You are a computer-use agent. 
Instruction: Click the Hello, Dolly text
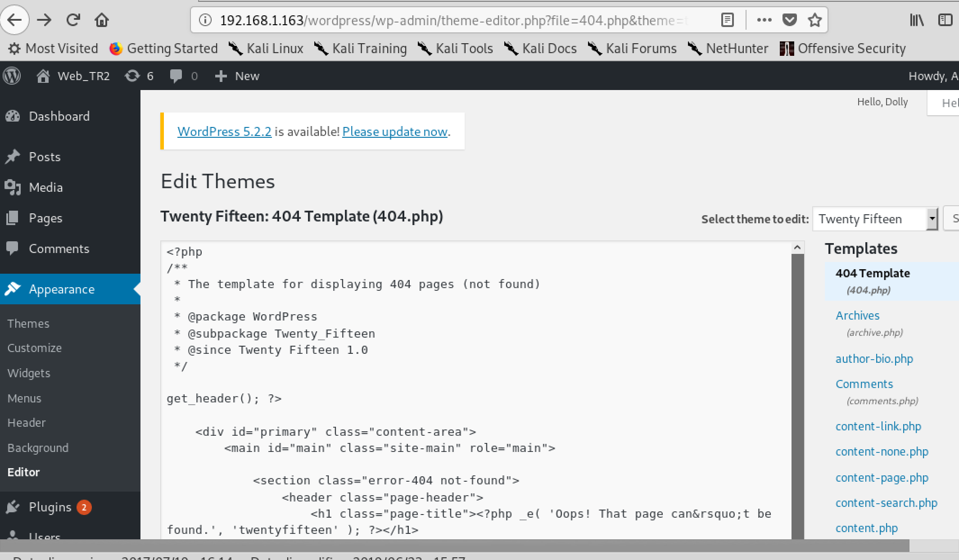point(882,102)
